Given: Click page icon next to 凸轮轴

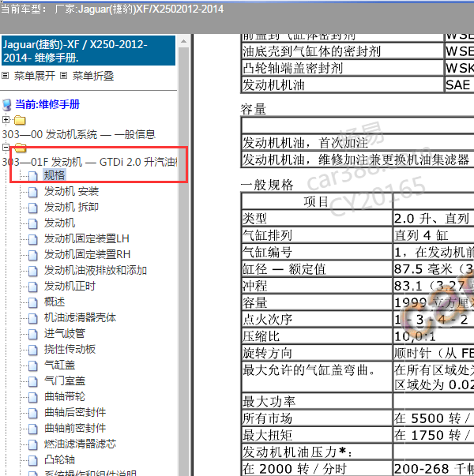Looking at the screenshot, I should (33, 460).
